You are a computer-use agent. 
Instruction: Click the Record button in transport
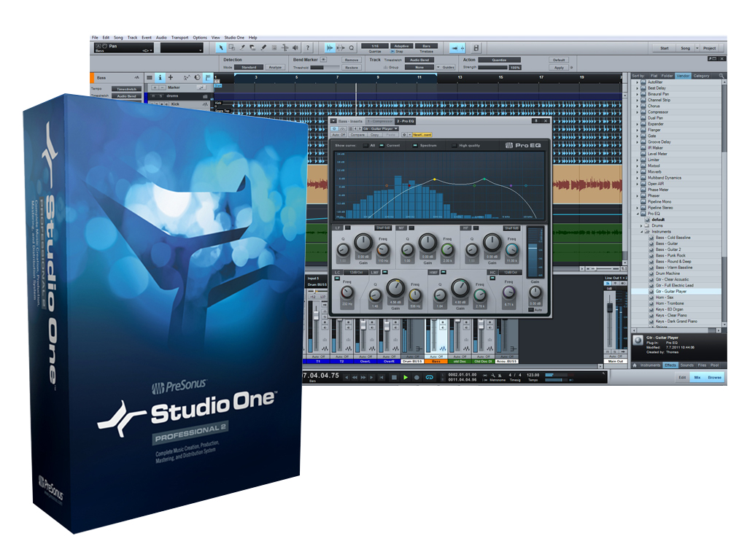(x=417, y=377)
